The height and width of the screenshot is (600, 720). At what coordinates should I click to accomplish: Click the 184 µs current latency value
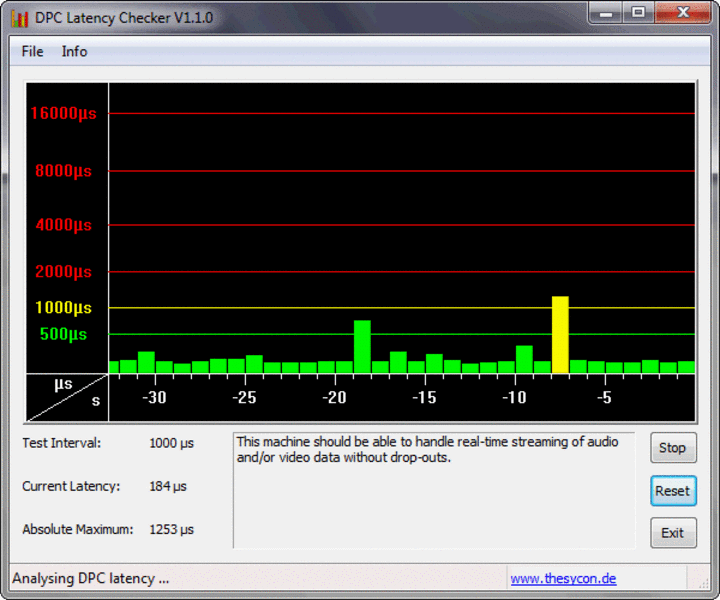tap(168, 487)
